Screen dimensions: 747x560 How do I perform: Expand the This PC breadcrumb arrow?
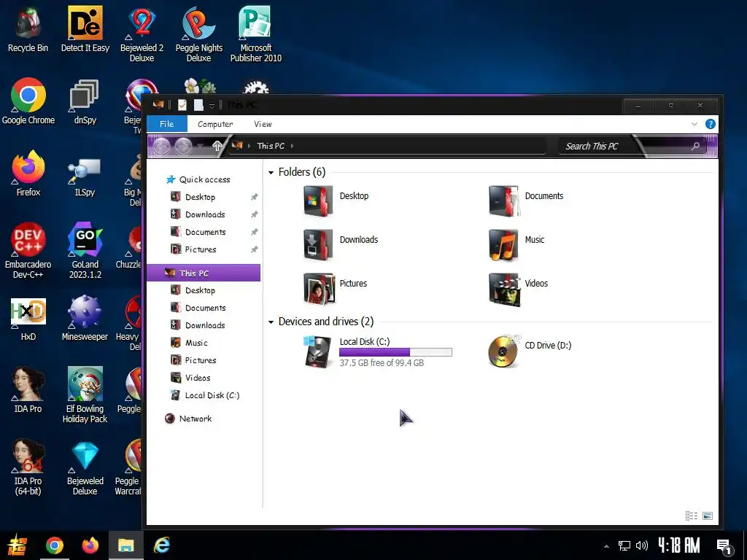coord(292,146)
